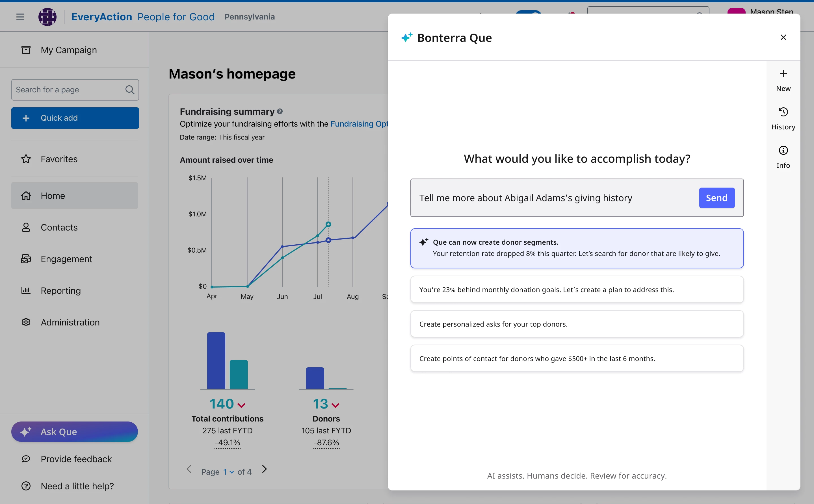
Task: Open the hamburger menu icon
Action: [20, 17]
